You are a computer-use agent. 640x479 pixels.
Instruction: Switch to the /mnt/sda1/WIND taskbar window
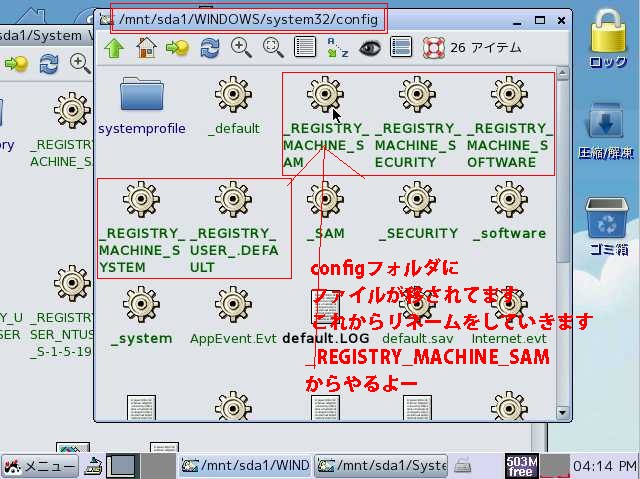tap(246, 466)
